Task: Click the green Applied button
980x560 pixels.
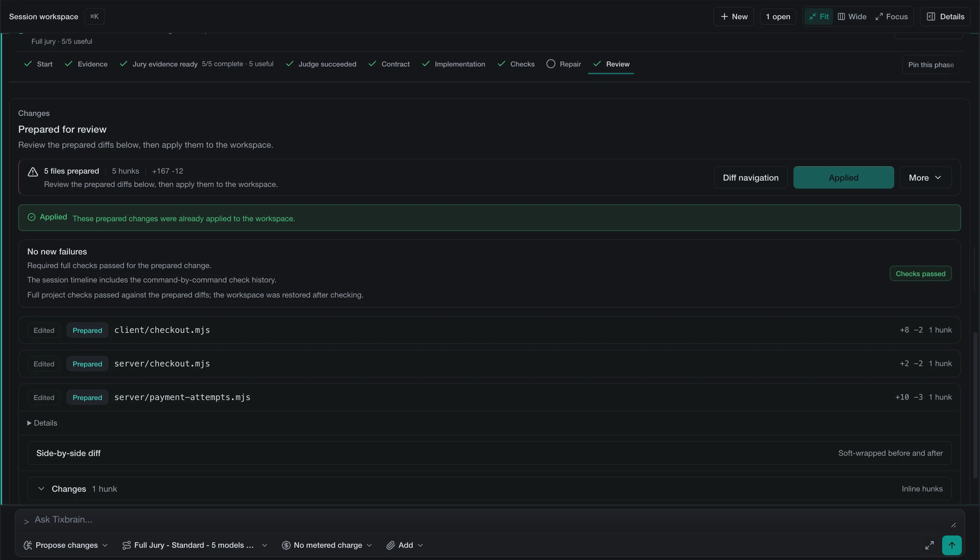Action: click(843, 177)
